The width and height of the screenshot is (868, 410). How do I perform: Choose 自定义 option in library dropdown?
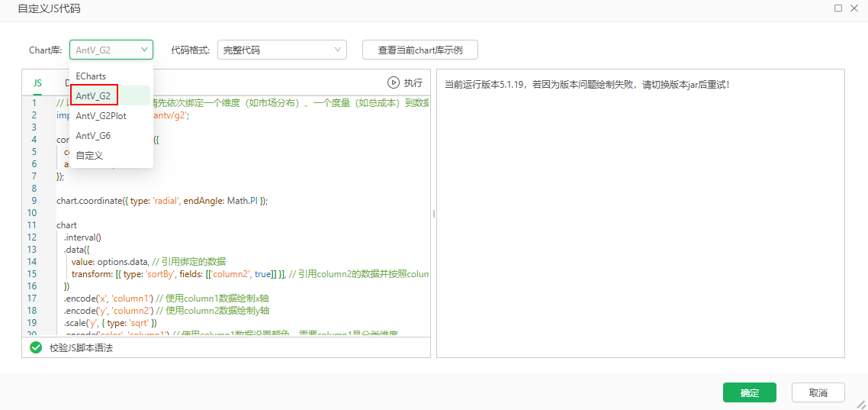[111, 156]
